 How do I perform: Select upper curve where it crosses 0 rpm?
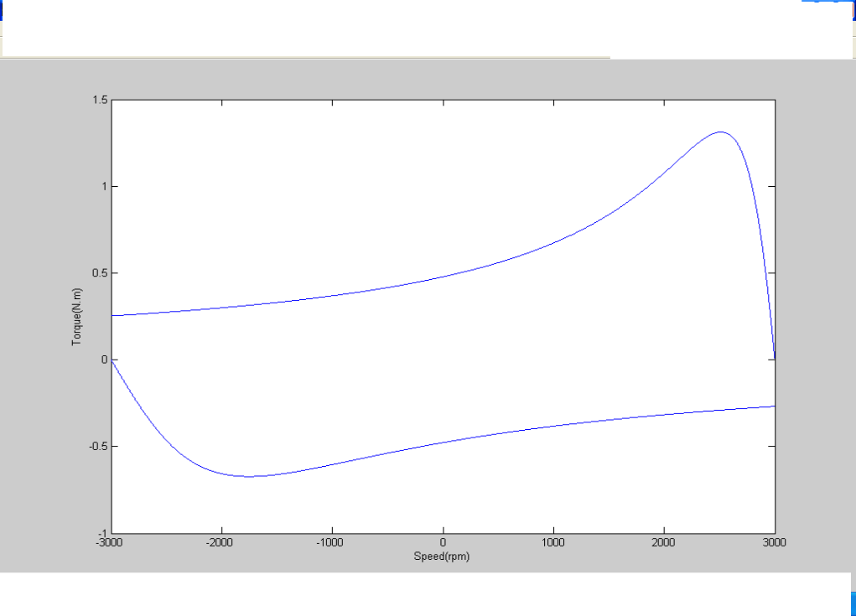point(443,276)
